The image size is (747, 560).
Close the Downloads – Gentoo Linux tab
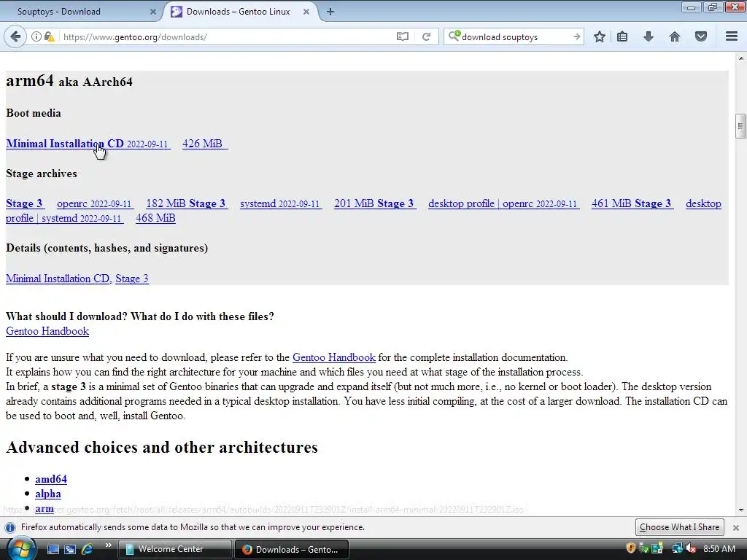pyautogui.click(x=306, y=12)
